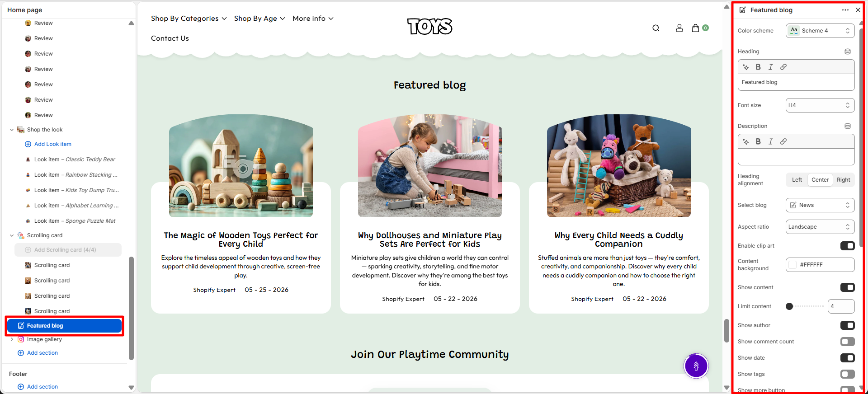The height and width of the screenshot is (394, 868).
Task: Click the Scrolling card section icon
Action: click(x=21, y=235)
